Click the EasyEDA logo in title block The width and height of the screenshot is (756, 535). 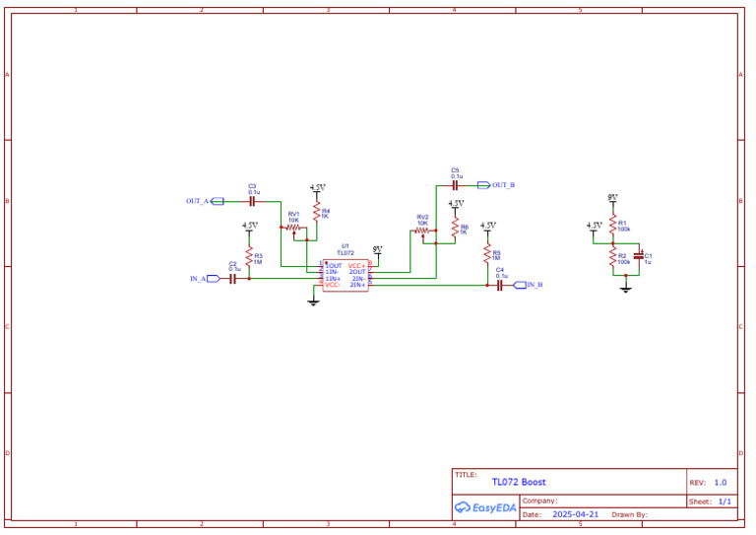[485, 507]
